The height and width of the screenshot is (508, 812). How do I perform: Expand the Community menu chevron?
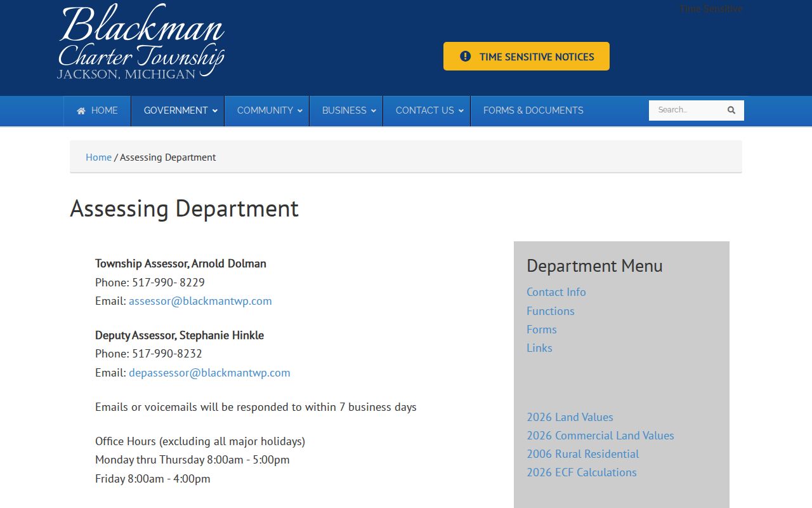point(300,111)
